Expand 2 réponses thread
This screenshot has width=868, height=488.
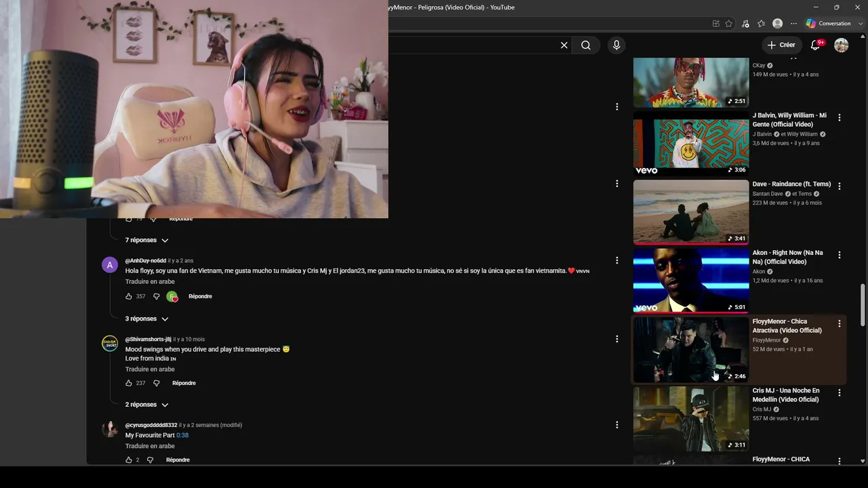click(x=146, y=405)
